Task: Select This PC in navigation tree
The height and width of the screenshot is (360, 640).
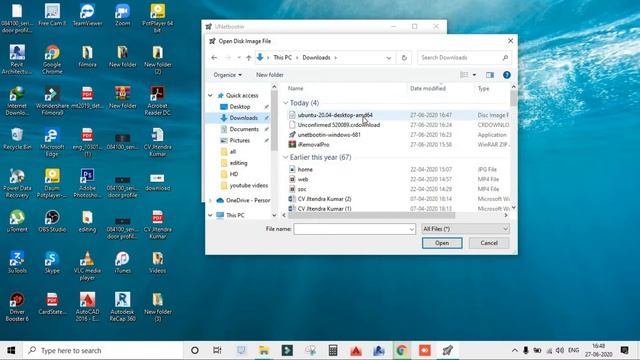Action: point(235,215)
